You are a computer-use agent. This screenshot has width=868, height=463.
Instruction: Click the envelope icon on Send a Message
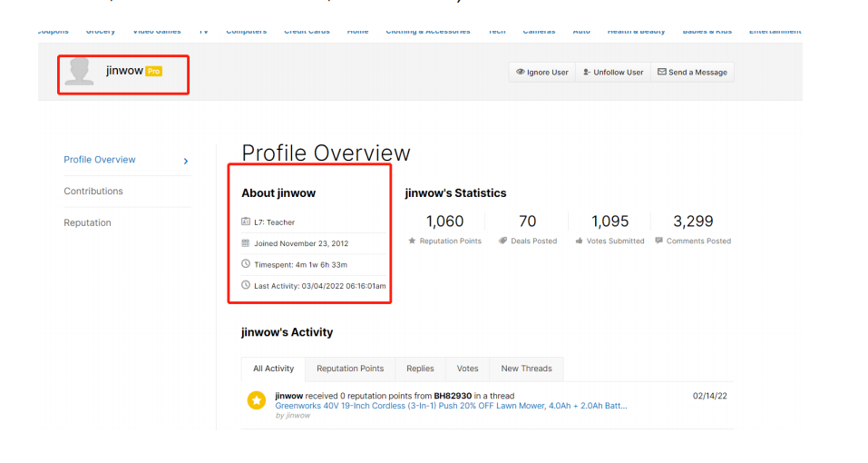pyautogui.click(x=661, y=72)
